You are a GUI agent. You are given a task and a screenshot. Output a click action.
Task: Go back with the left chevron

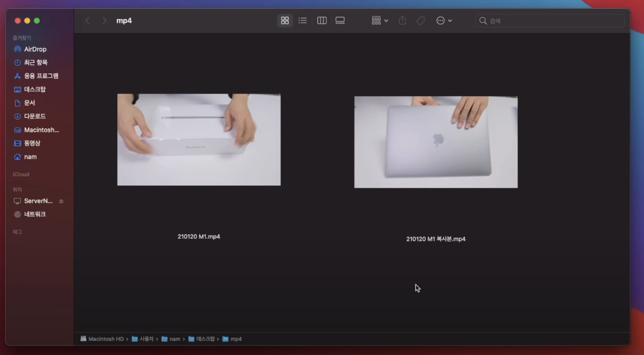(88, 20)
